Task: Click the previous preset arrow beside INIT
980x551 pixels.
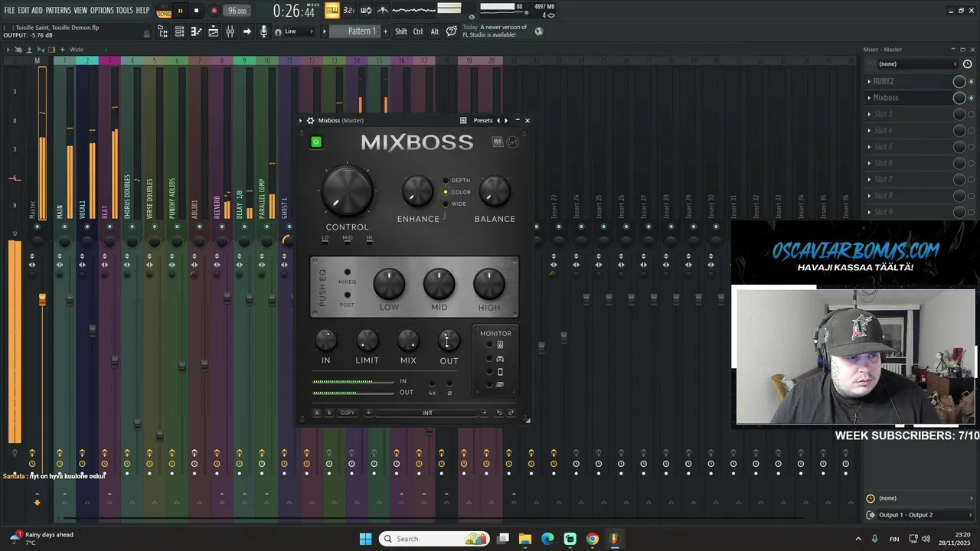Action: 369,412
